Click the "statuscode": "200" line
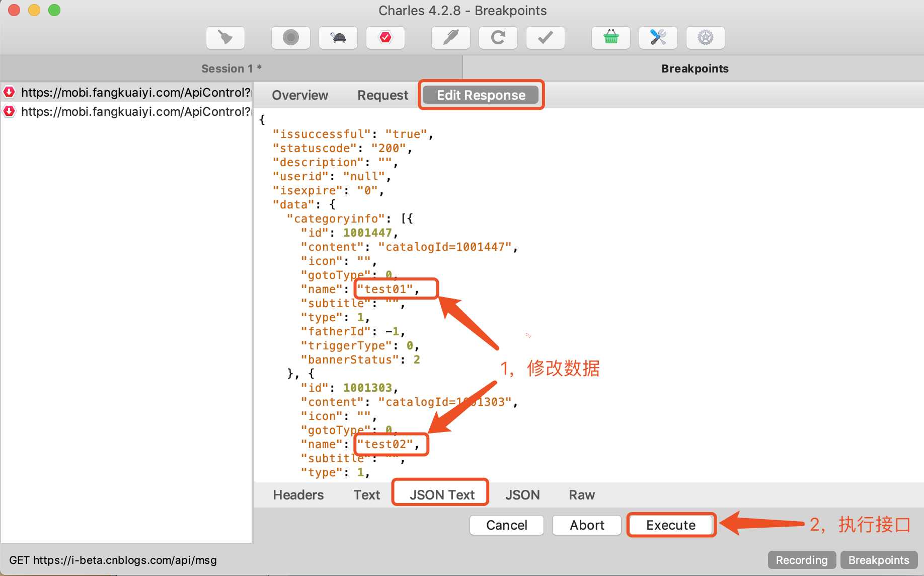Image resolution: width=924 pixels, height=576 pixels. [x=342, y=149]
